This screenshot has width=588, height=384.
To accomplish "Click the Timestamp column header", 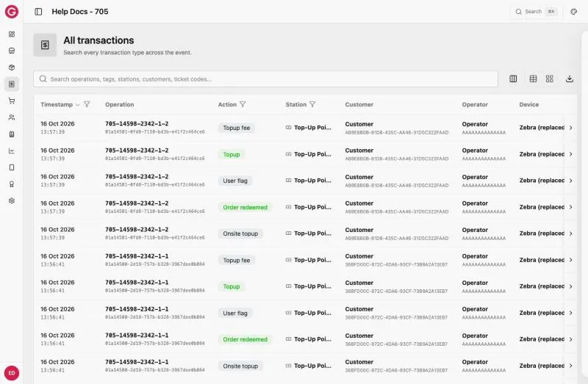I will tap(57, 104).
